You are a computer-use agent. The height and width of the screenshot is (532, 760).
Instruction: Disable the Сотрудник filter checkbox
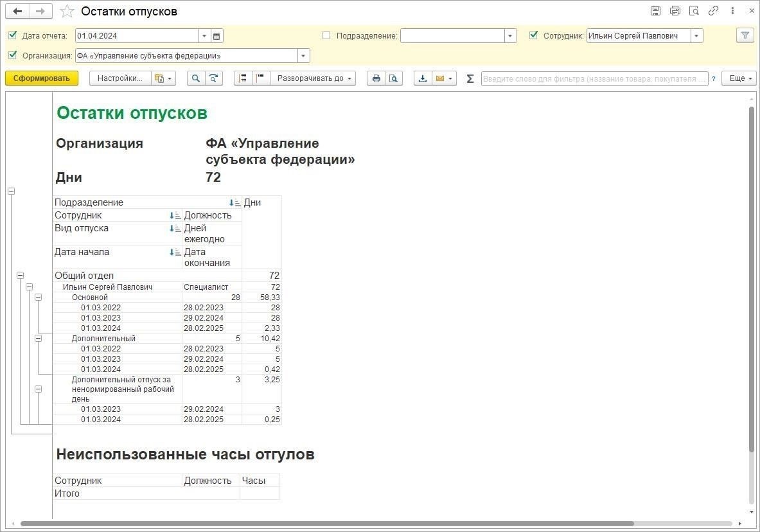point(533,35)
